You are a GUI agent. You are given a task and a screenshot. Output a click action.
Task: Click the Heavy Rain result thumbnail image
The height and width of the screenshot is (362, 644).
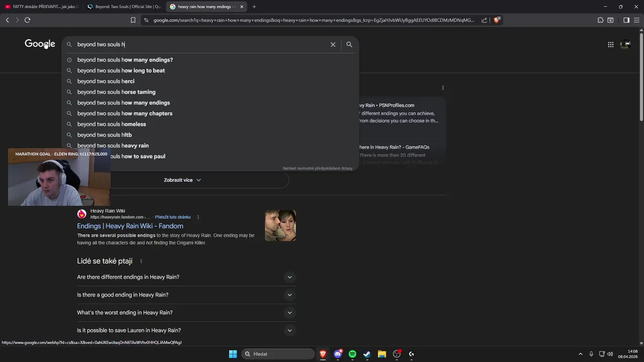(x=280, y=226)
